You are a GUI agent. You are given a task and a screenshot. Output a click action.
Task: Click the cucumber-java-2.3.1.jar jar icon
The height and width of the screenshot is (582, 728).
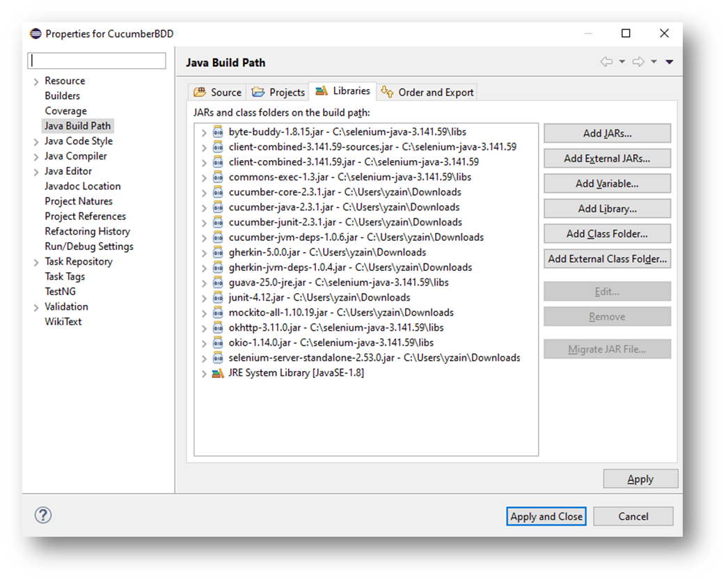(218, 207)
